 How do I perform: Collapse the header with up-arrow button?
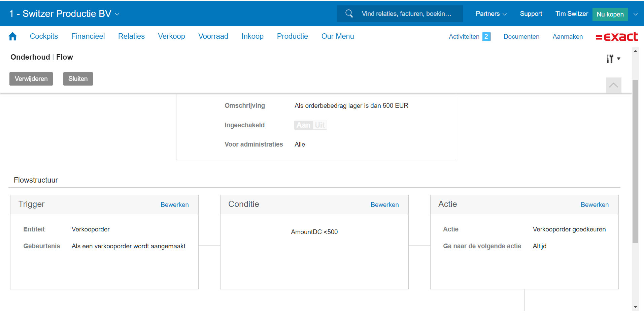pyautogui.click(x=613, y=85)
